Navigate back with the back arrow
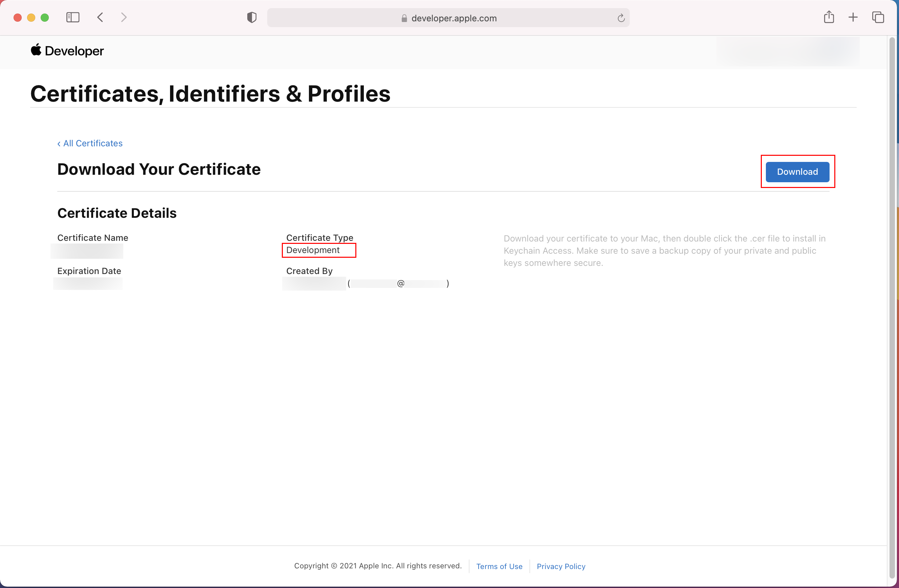The width and height of the screenshot is (899, 588). click(x=100, y=17)
